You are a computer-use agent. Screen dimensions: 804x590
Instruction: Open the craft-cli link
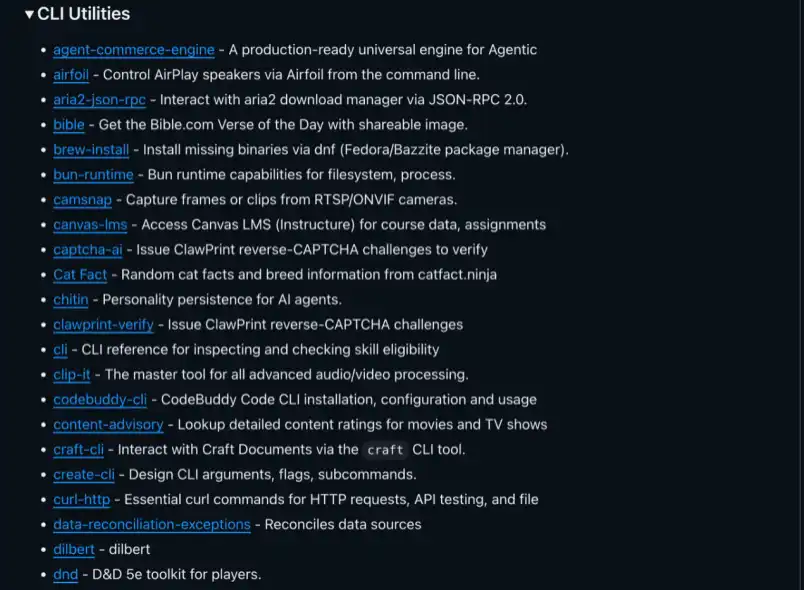click(79, 450)
